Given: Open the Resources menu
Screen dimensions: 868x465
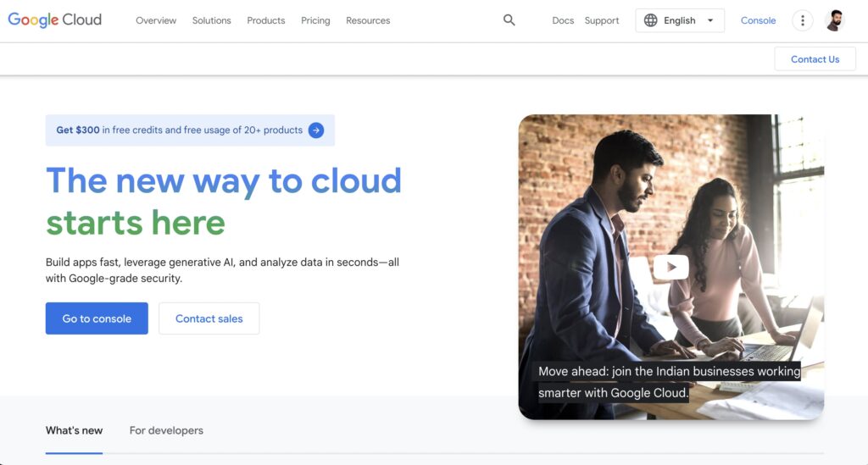Looking at the screenshot, I should point(368,20).
